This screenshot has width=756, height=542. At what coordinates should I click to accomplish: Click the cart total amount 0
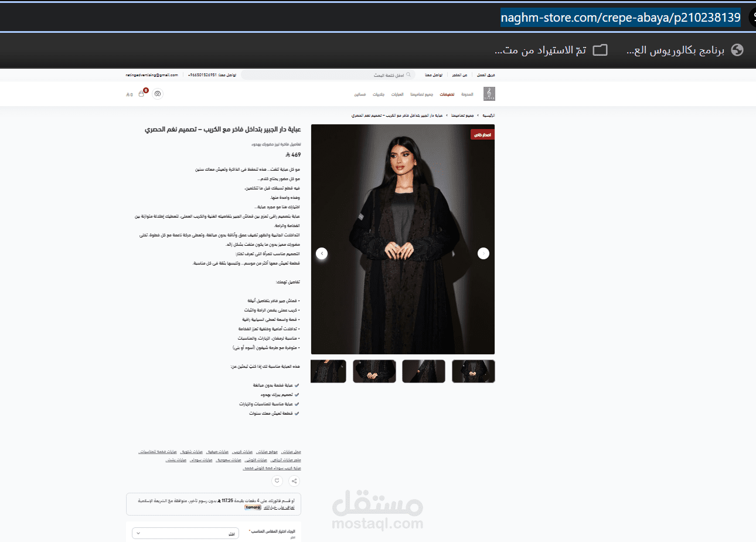click(130, 94)
